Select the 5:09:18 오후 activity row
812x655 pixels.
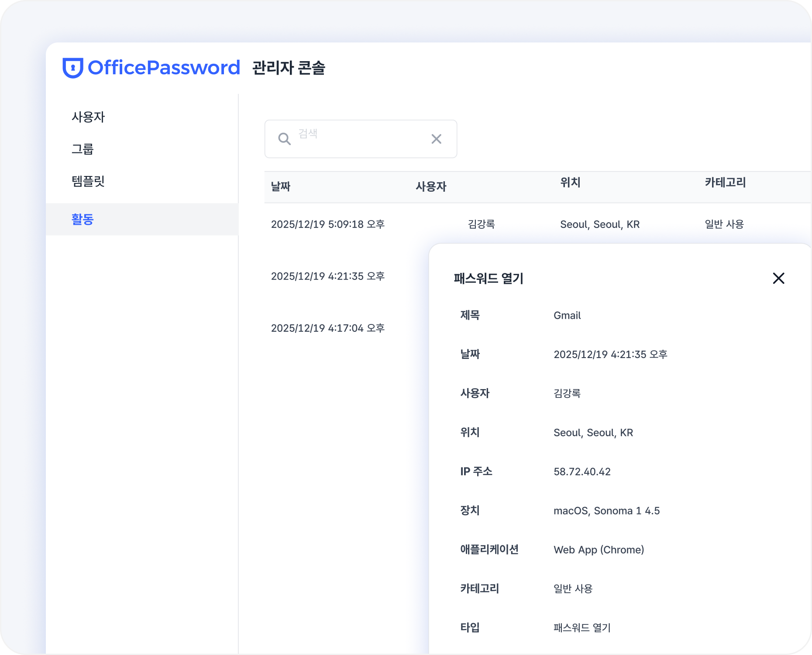pos(327,224)
